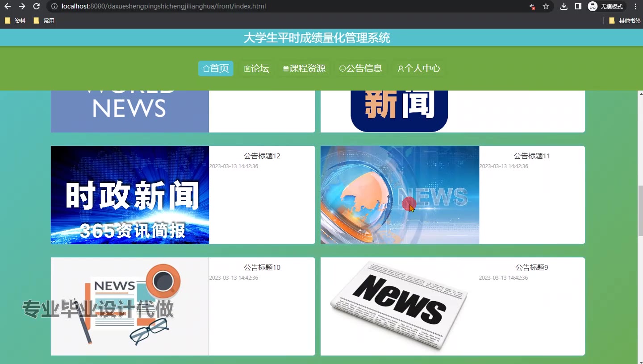Open the 论坛 forum menu item

pyautogui.click(x=256, y=68)
